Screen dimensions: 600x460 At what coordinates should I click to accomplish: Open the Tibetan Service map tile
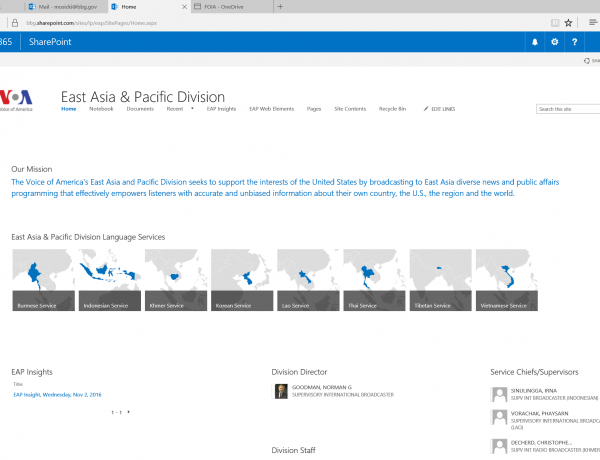pyautogui.click(x=440, y=280)
